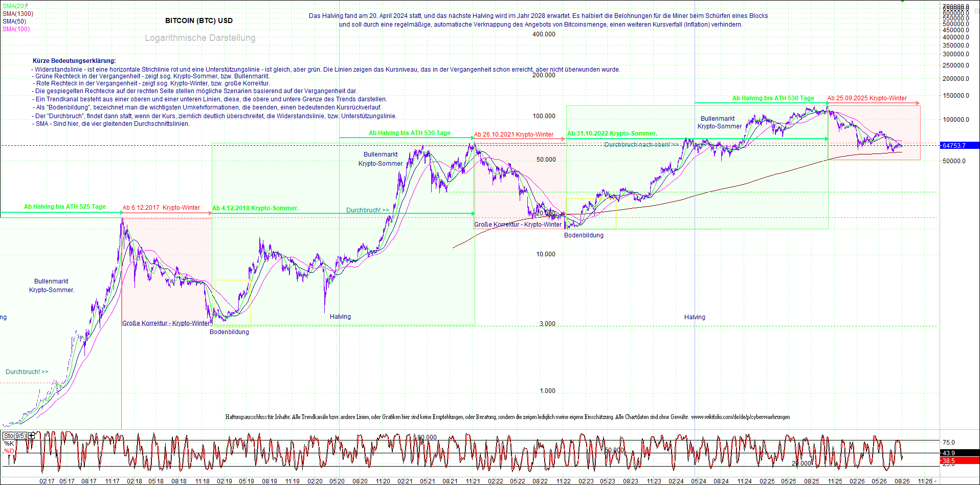Select the SMA(1300) legend label
Screen dimensions: 980x485
pos(18,14)
